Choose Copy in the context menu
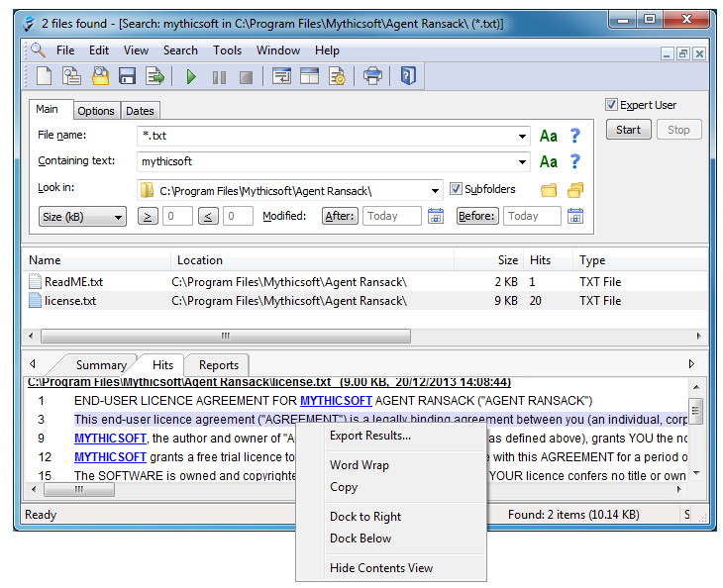723x588 pixels. [x=344, y=487]
